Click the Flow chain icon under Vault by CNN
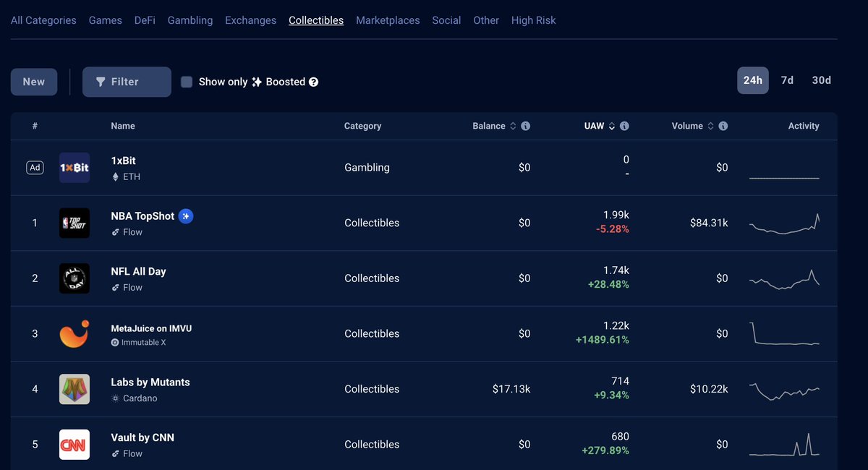The image size is (868, 470). [115, 454]
